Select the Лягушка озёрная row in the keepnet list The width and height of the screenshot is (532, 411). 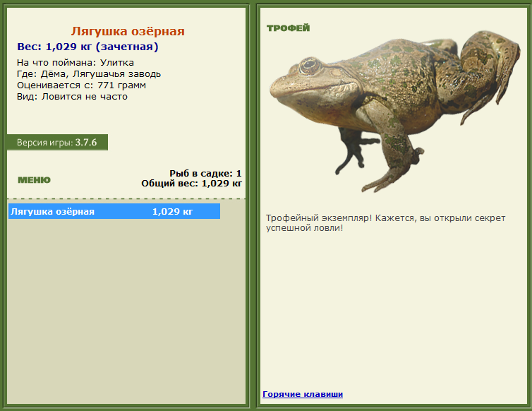coord(114,211)
